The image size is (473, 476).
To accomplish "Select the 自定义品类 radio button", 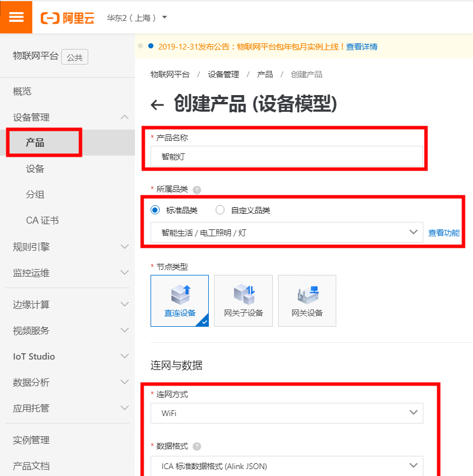I will pos(220,210).
